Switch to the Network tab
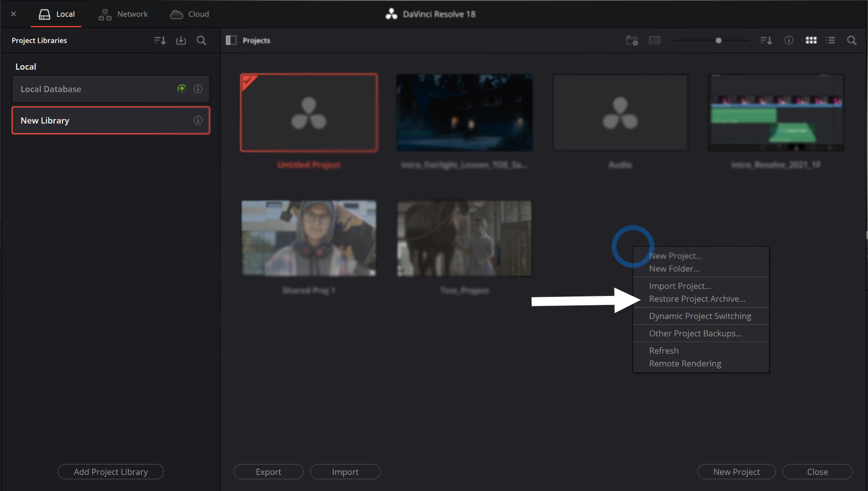 (x=123, y=14)
